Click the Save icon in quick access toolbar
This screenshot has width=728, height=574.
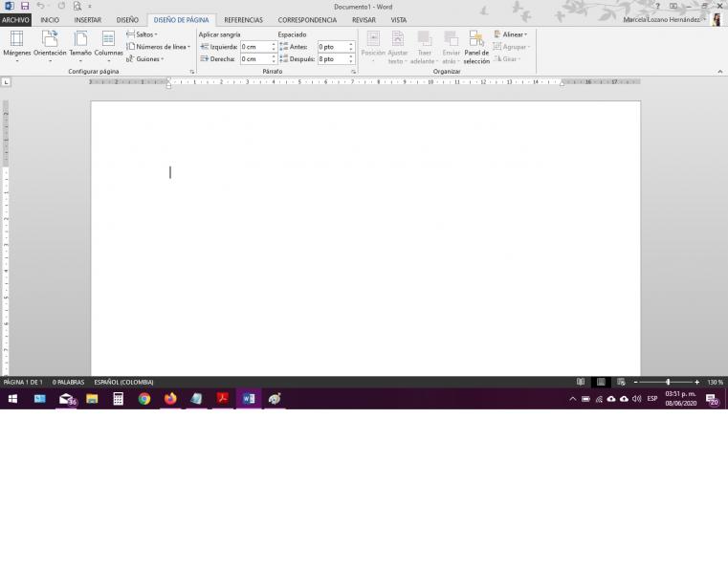(x=25, y=6)
